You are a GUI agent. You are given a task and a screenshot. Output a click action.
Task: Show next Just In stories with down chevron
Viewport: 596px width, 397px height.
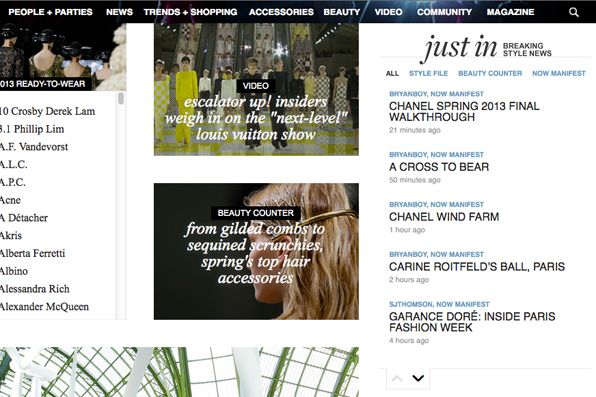tap(418, 378)
